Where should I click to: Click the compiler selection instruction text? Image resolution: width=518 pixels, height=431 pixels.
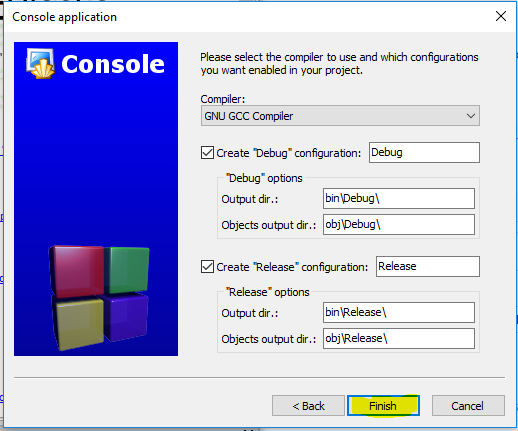[x=339, y=64]
